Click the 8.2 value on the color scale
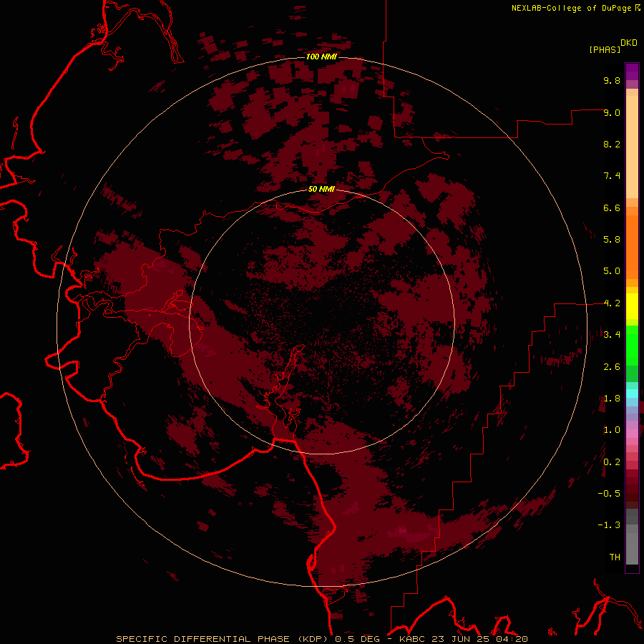 pos(612,144)
